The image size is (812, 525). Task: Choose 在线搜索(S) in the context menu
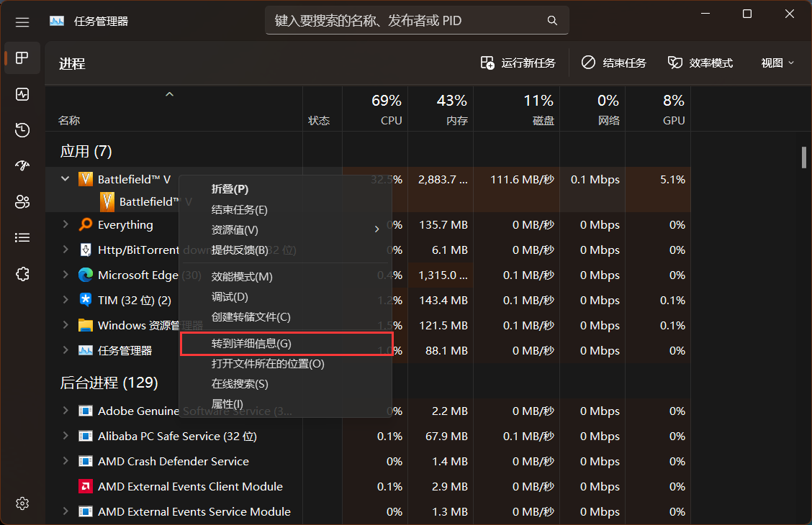286,384
